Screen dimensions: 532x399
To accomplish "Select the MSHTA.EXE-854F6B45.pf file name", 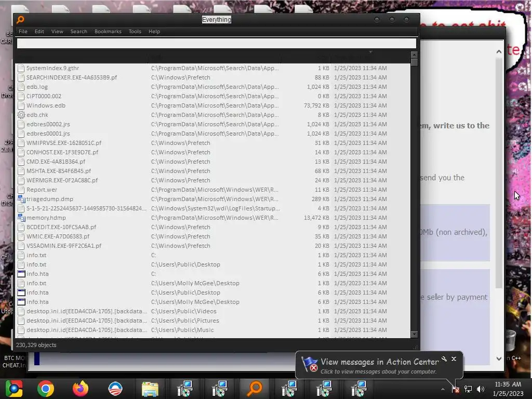I will click(x=59, y=171).
